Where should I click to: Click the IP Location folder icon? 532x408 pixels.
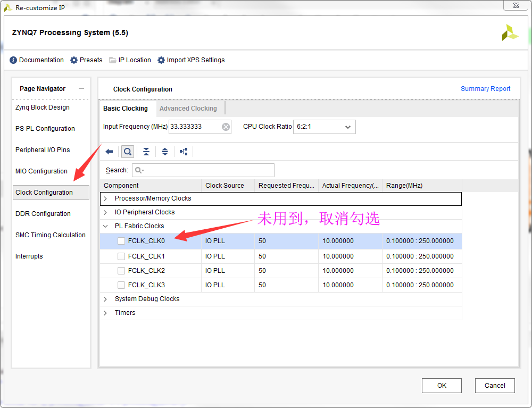[113, 60]
